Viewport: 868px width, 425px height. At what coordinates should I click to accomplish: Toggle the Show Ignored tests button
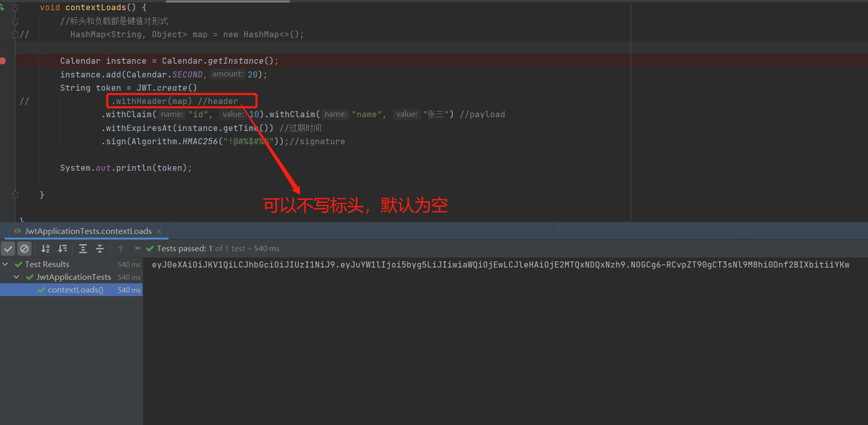coord(24,249)
